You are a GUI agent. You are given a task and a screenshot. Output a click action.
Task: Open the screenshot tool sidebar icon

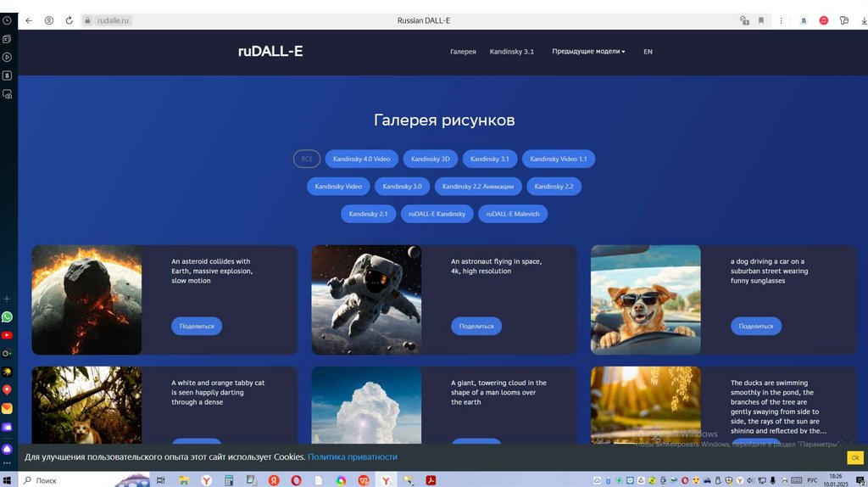coord(7,94)
